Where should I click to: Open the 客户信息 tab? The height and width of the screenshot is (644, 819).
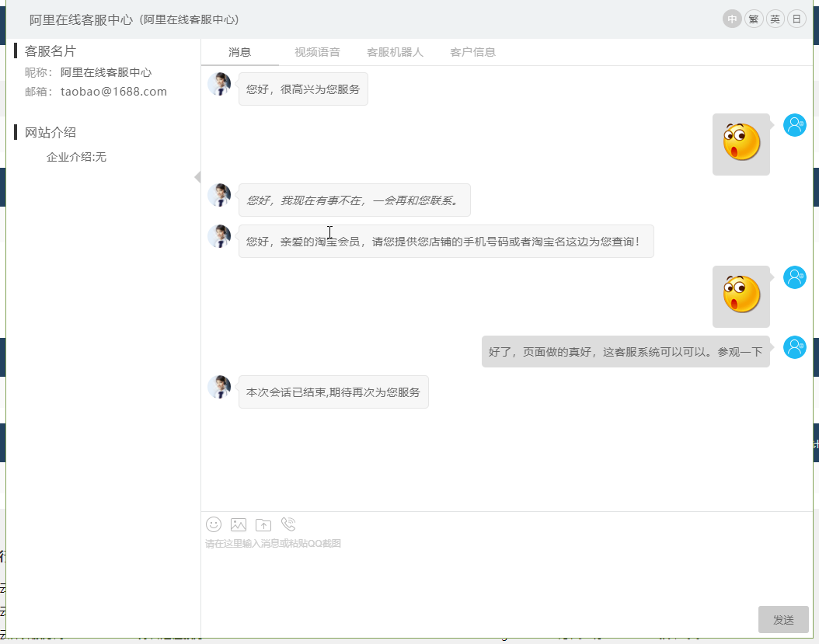coord(472,52)
